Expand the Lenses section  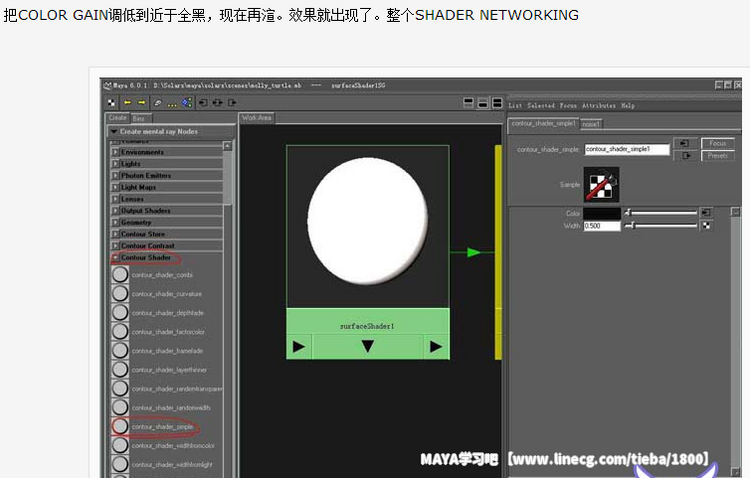click(x=167, y=199)
